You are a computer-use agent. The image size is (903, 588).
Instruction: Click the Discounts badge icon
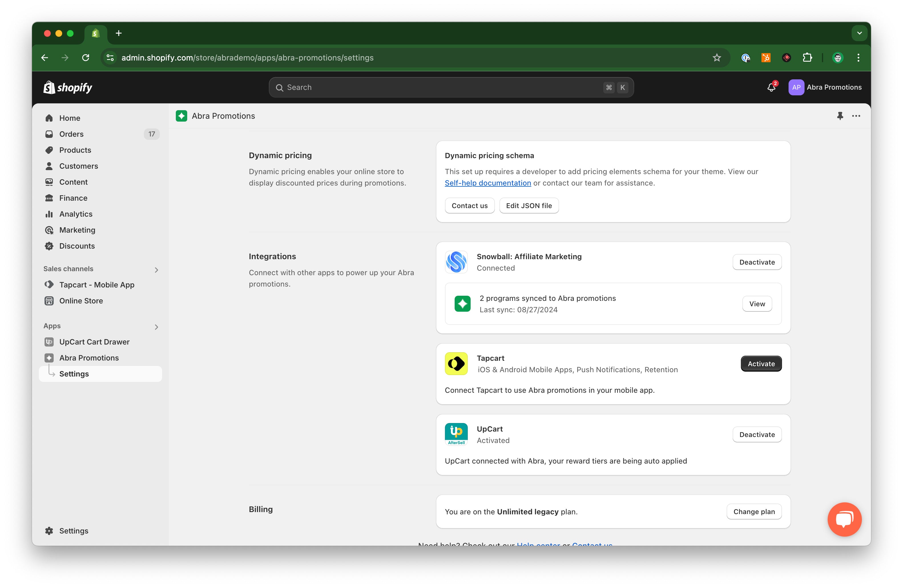(x=49, y=246)
